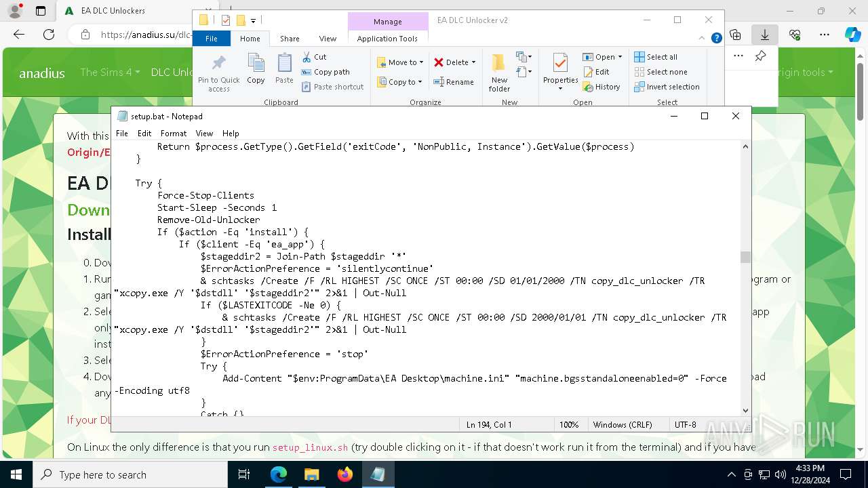Click the Explorer Help question mark icon
This screenshot has height=488, width=868.
click(x=716, y=39)
